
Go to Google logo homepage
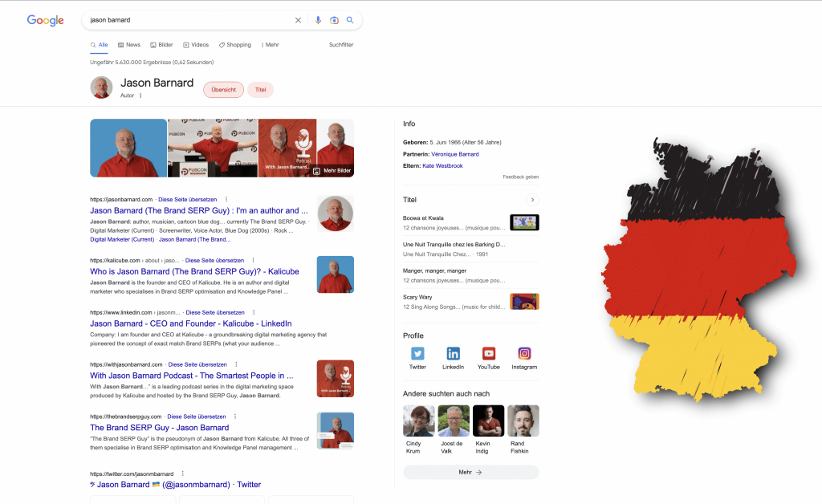pos(46,20)
